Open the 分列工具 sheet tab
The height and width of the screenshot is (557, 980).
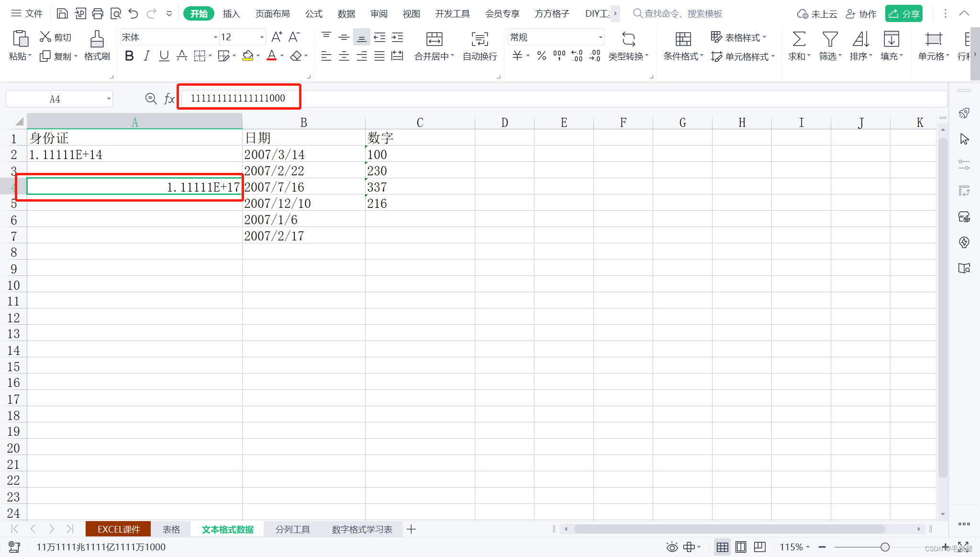(x=292, y=529)
